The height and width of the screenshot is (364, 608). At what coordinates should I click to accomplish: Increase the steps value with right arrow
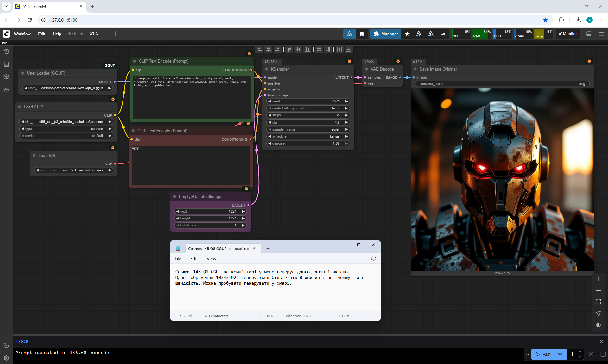tap(346, 115)
